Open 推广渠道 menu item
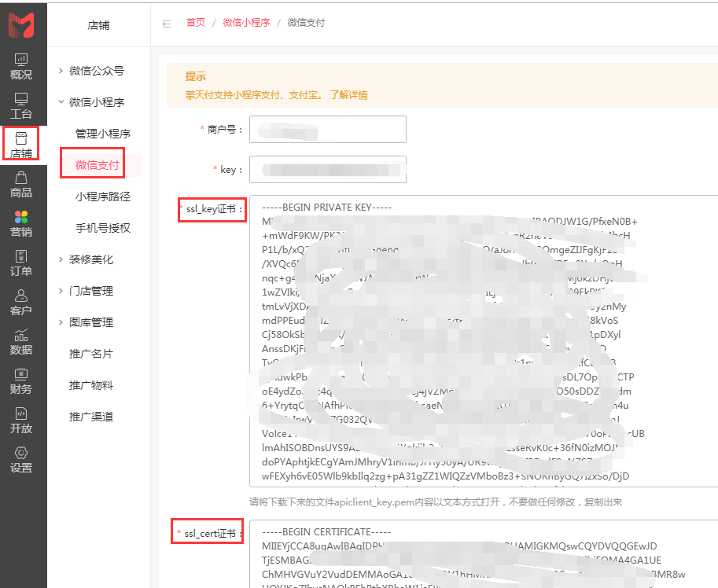Viewport: 718px width, 588px height. pos(90,417)
